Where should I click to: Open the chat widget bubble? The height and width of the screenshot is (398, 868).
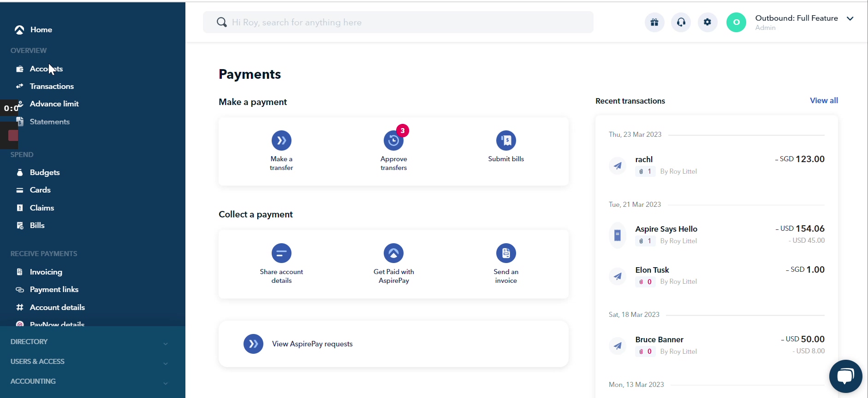[x=845, y=376]
